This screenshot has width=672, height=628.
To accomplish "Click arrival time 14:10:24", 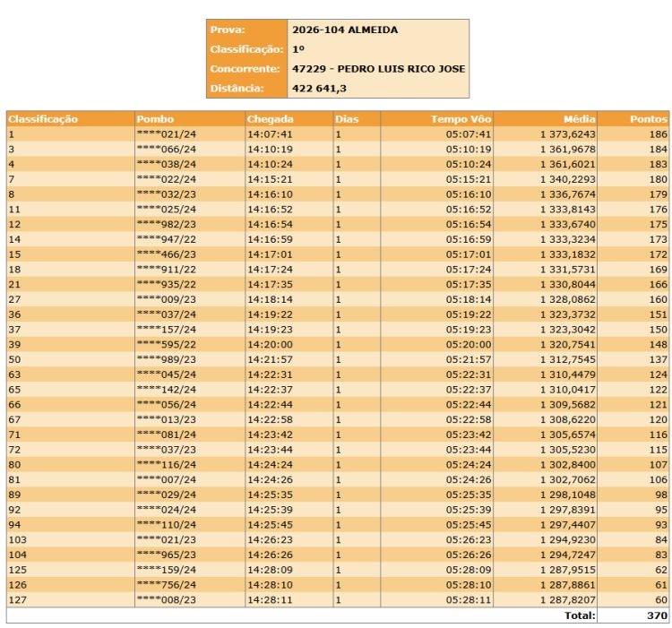I will pyautogui.click(x=270, y=165).
